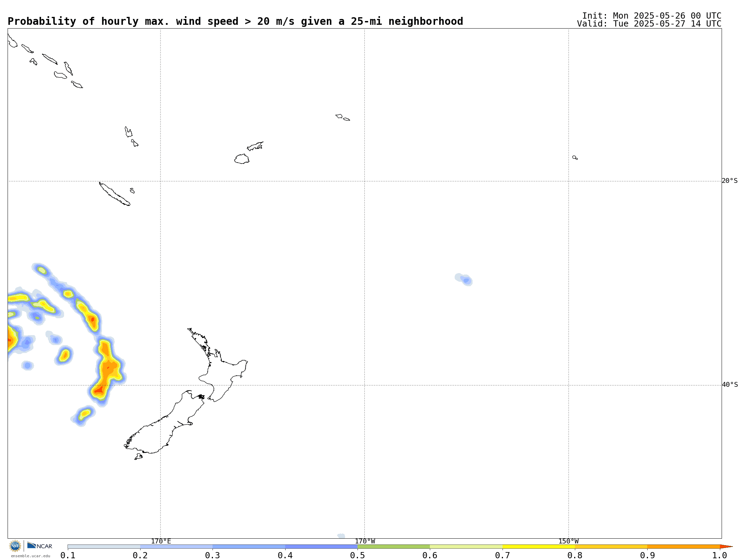Click the 0.3–0.4 light blue colorbar segment
744x560 pixels.
249,547
